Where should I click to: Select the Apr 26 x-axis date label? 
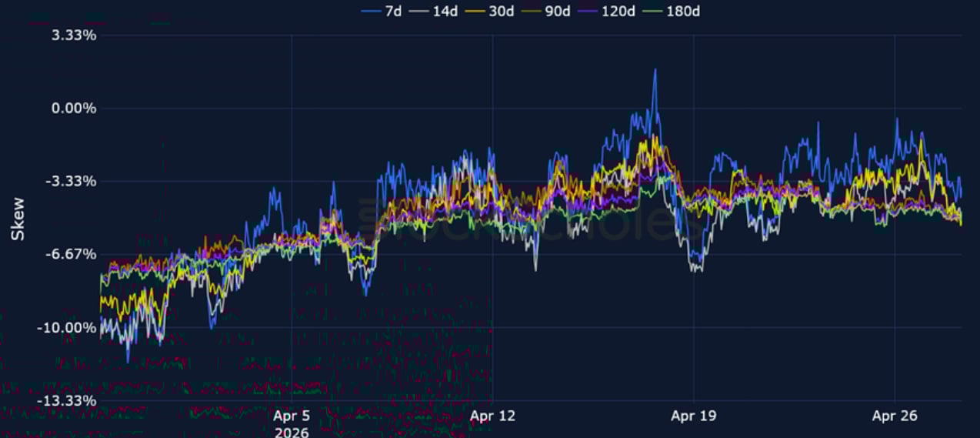click(895, 416)
